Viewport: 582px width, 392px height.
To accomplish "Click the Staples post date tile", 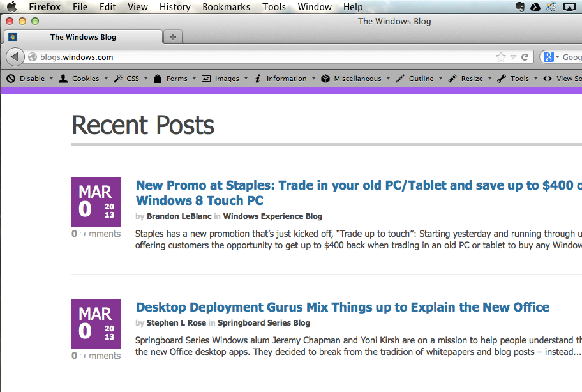I will [x=96, y=202].
